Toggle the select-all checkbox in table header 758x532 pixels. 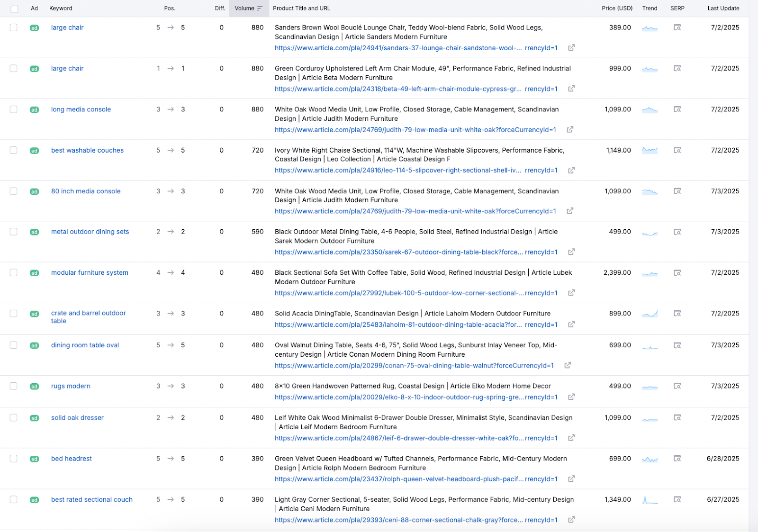pyautogui.click(x=14, y=9)
